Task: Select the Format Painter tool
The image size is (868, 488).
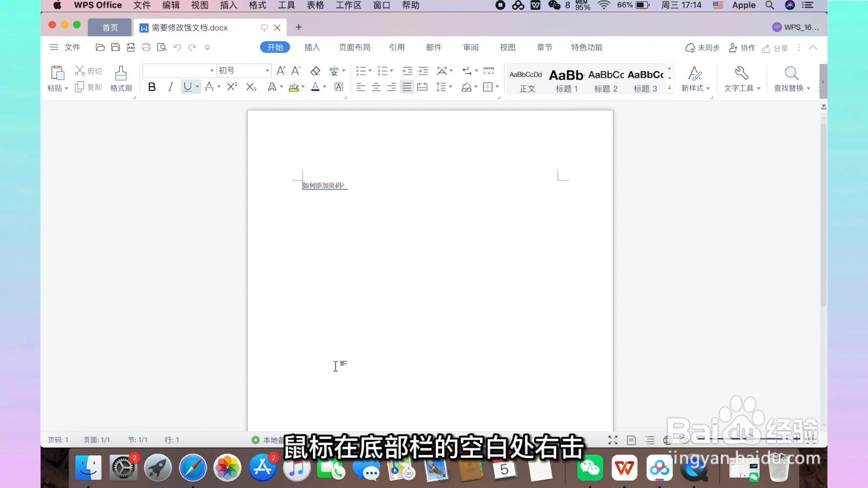Action: point(120,76)
